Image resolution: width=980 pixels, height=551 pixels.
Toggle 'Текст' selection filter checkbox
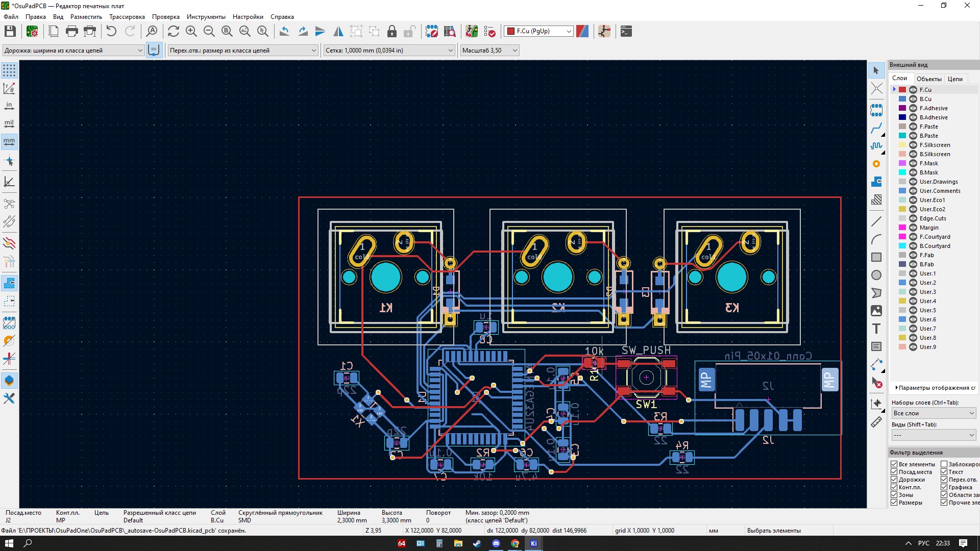pos(944,472)
